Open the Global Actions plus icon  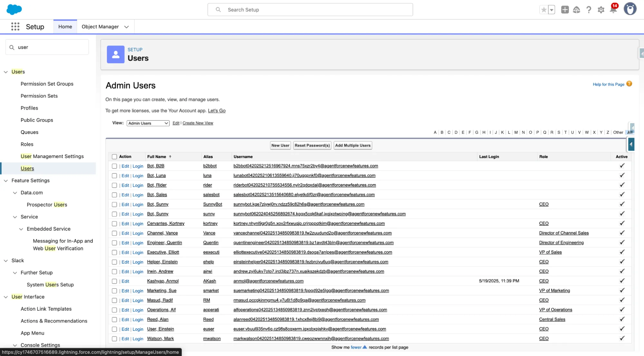[565, 10]
